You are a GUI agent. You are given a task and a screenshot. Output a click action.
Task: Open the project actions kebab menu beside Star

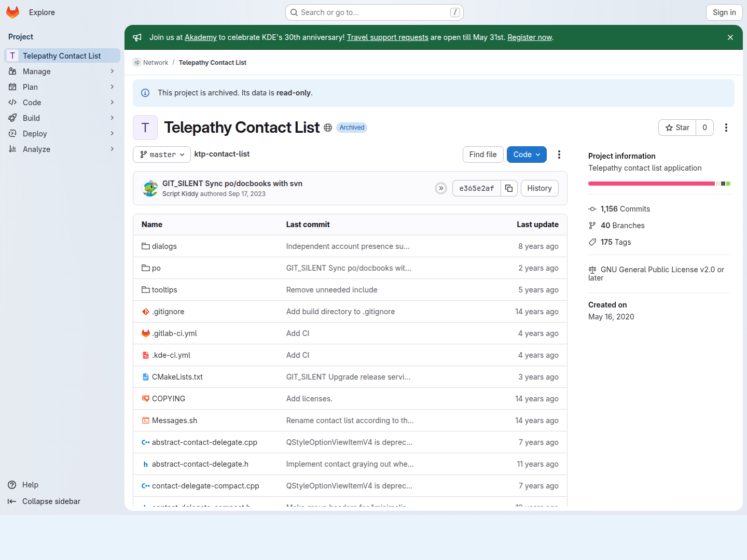726,128
